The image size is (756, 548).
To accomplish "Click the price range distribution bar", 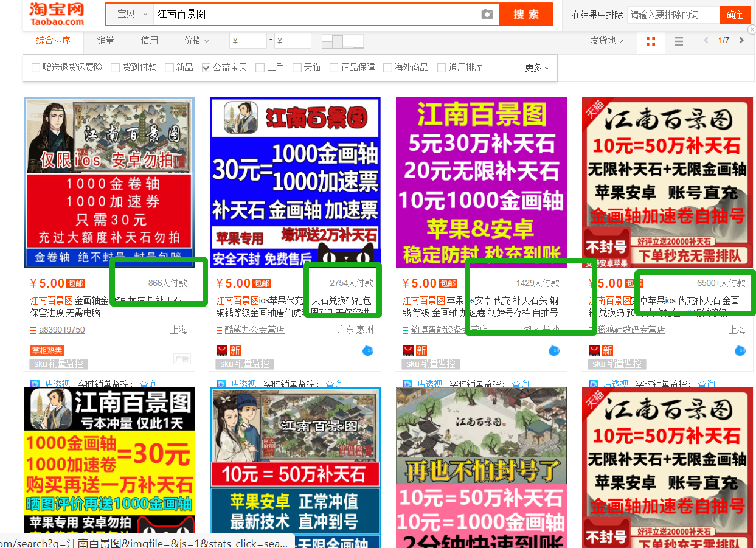I will (342, 41).
